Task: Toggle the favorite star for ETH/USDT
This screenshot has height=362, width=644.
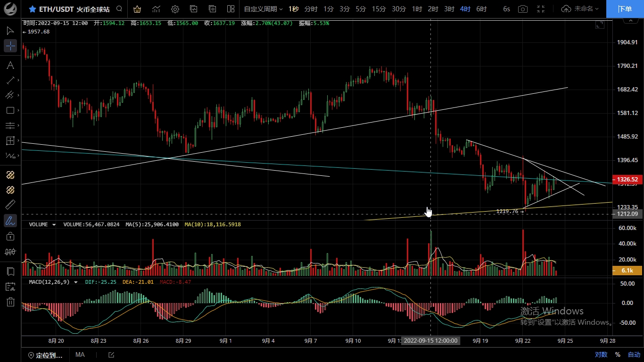Action: tap(32, 9)
